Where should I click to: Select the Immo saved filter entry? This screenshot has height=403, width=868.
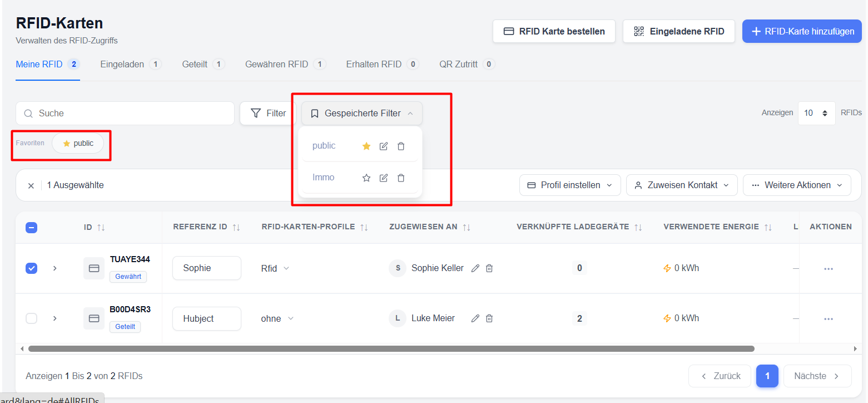click(x=324, y=178)
